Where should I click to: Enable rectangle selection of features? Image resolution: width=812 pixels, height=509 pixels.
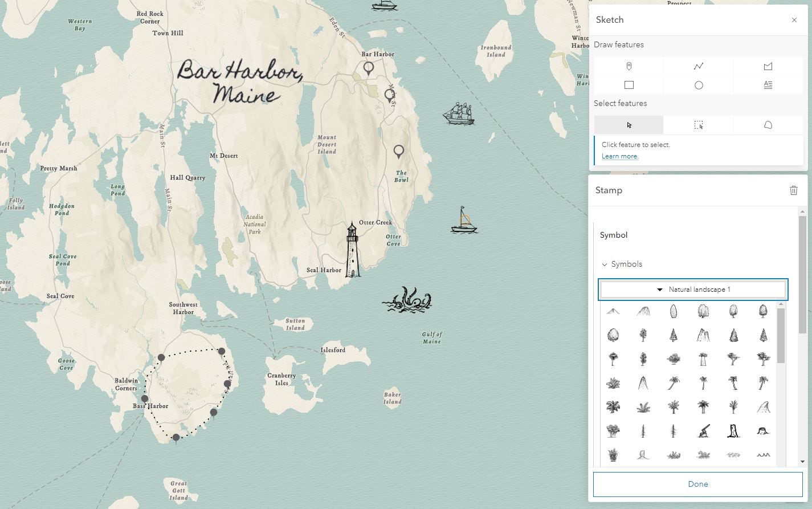[x=698, y=124]
